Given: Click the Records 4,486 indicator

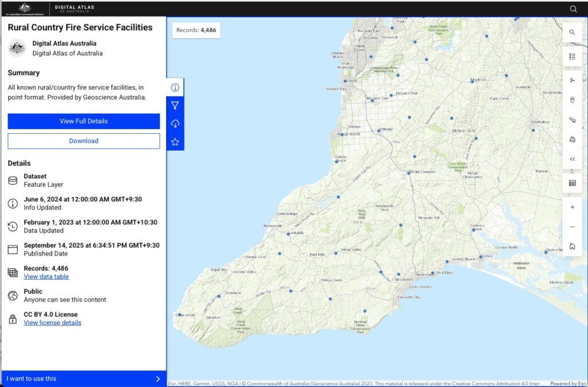Looking at the screenshot, I should pos(196,30).
